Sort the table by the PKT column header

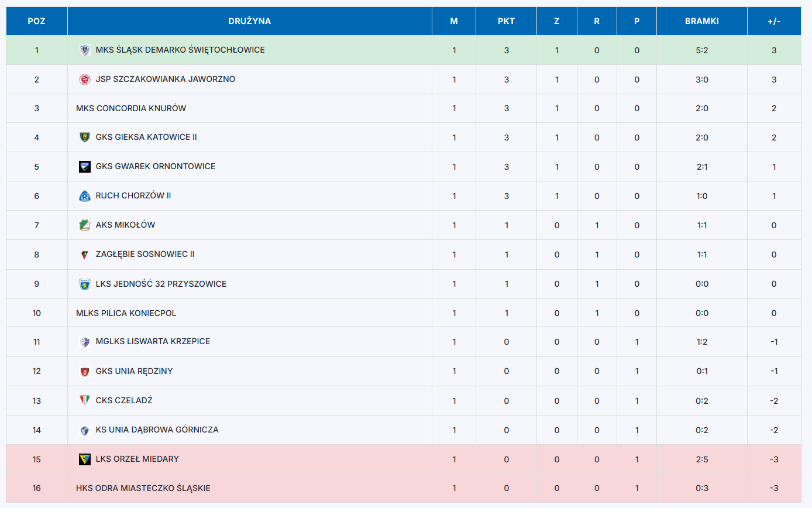coord(506,21)
